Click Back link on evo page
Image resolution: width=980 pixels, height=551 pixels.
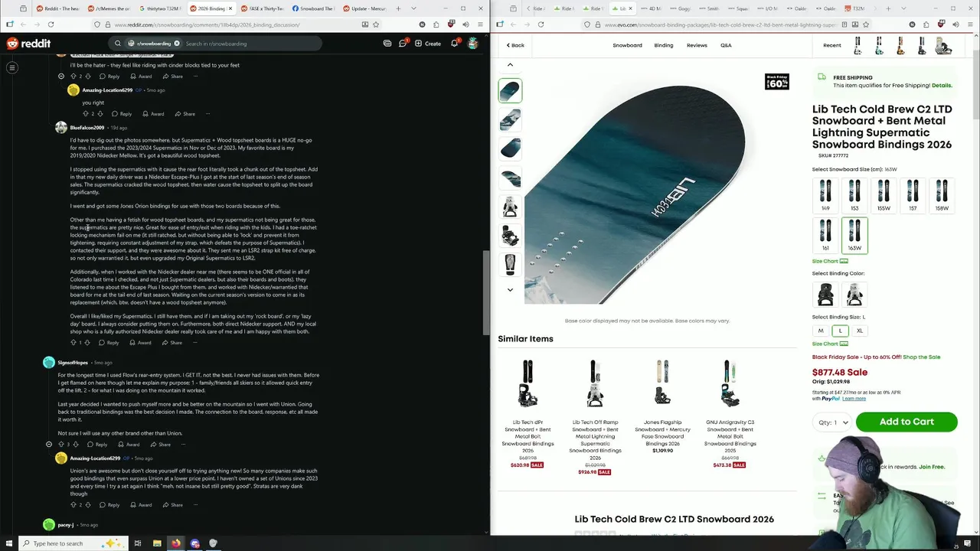tap(515, 45)
